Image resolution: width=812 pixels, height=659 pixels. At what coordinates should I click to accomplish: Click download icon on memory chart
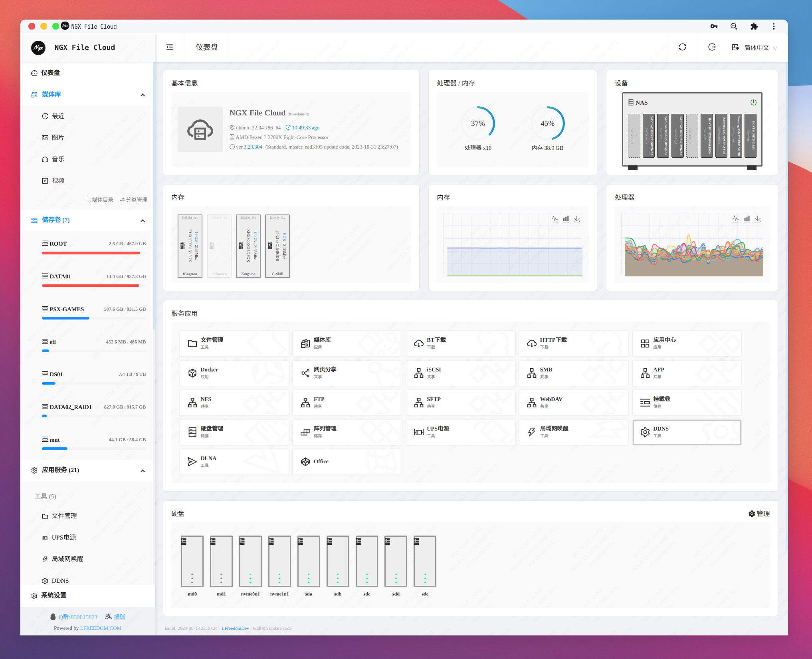(577, 219)
